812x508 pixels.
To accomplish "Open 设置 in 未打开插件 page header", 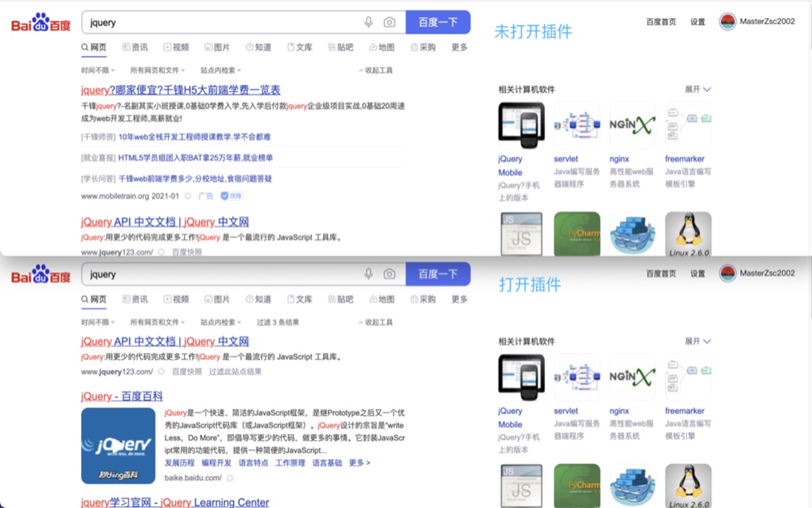I will click(x=698, y=22).
